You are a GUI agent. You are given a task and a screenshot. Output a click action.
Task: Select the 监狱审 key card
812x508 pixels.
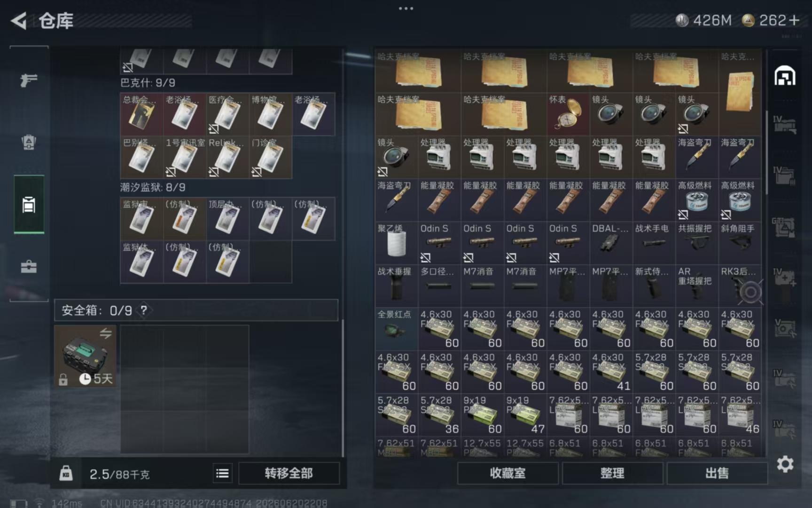142,219
